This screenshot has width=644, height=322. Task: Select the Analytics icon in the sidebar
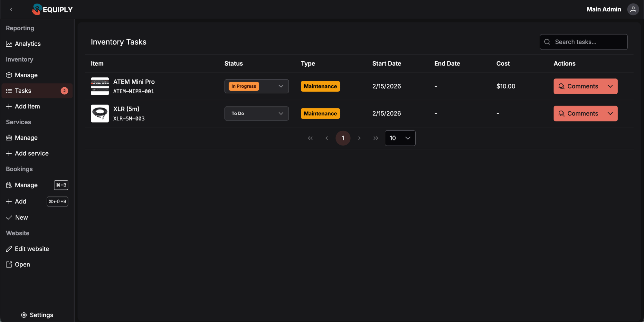point(9,44)
